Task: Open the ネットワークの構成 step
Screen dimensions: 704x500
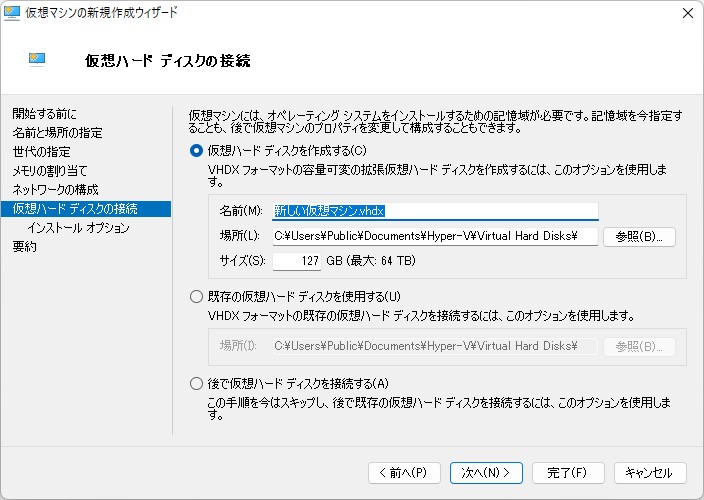Action: coord(55,189)
